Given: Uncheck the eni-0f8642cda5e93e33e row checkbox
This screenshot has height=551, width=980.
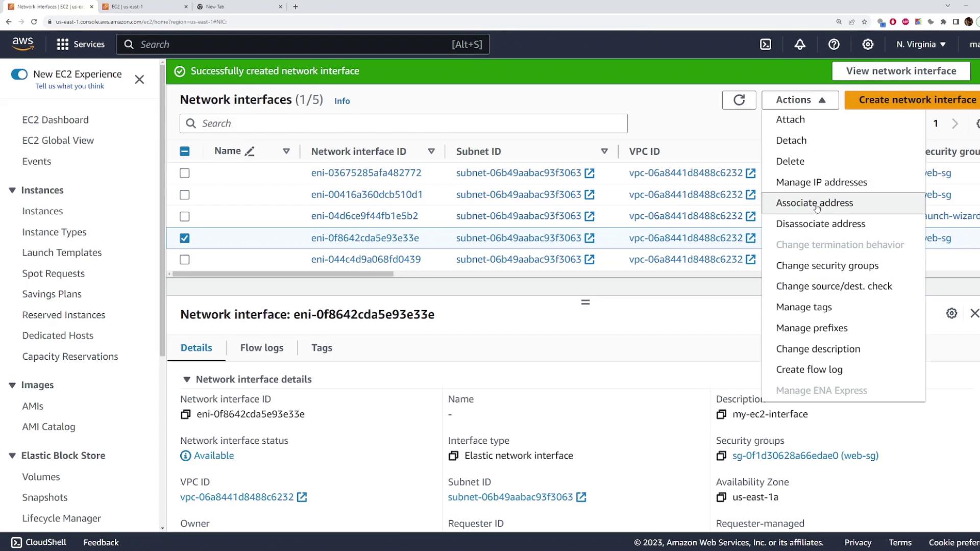Looking at the screenshot, I should pyautogui.click(x=185, y=238).
